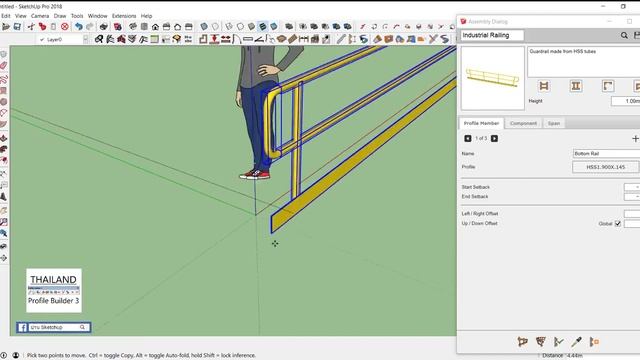Open the Draw menu
This screenshot has height=360, width=640.
[x=60, y=16]
